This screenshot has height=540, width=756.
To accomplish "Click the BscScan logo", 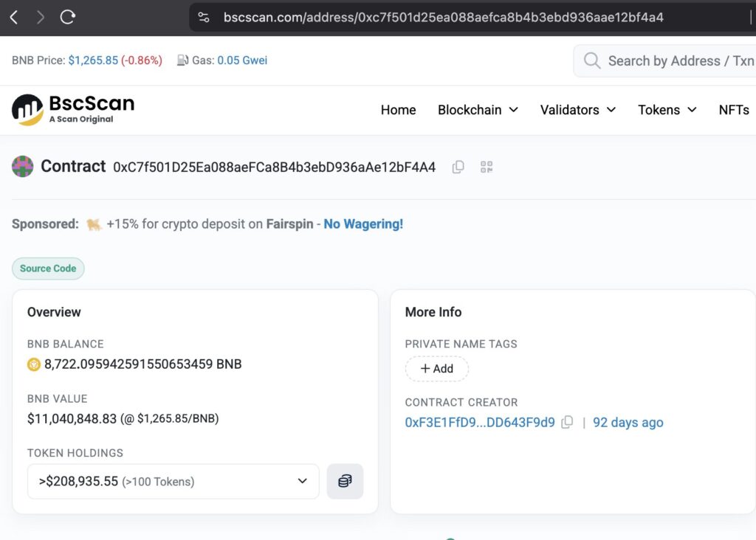I will pos(73,110).
